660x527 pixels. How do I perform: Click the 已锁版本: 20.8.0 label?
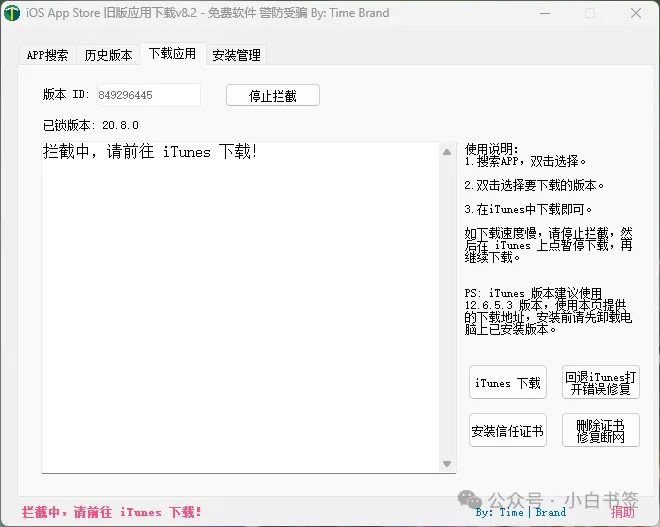click(x=90, y=125)
